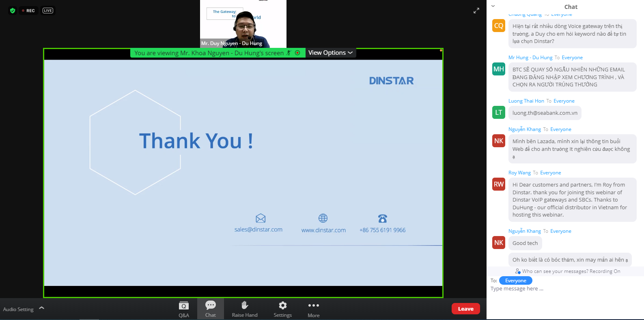Viewport: 644px width, 320px height.
Task: Collapse the Chat panel with the chevron
Action: (493, 6)
